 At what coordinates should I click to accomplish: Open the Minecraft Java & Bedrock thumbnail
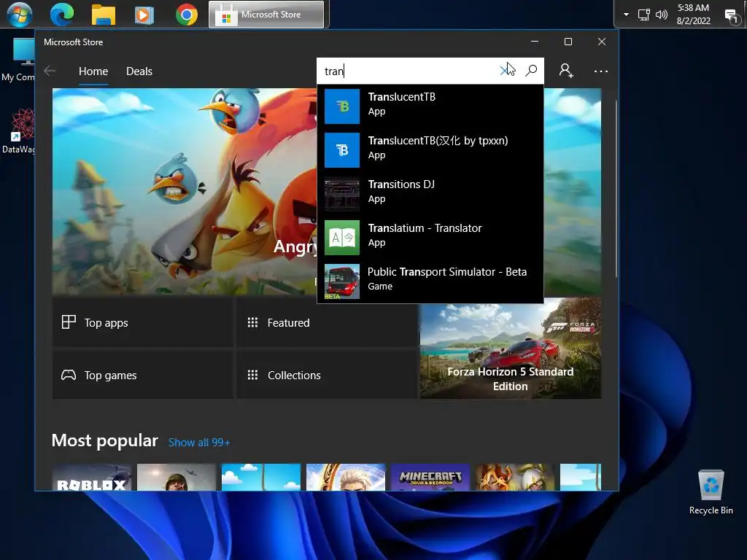(430, 477)
